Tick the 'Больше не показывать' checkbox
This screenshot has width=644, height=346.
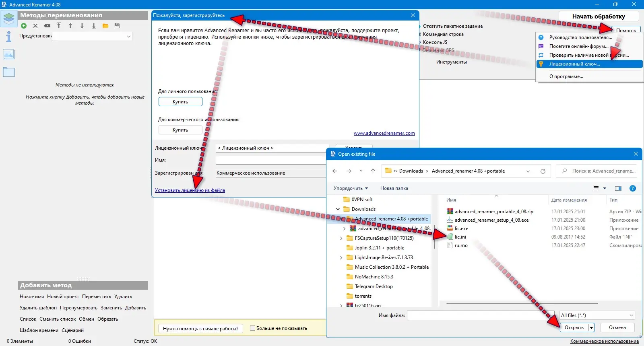tap(252, 328)
